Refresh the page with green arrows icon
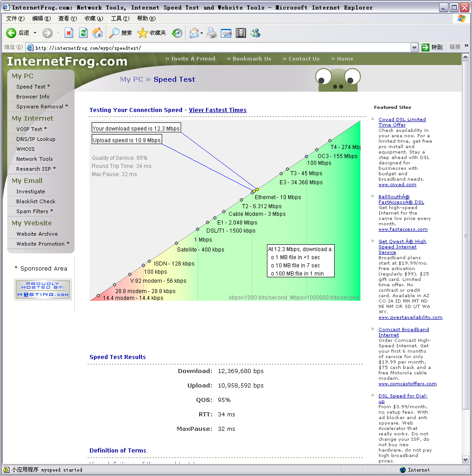This screenshot has width=472, height=476. [x=83, y=33]
